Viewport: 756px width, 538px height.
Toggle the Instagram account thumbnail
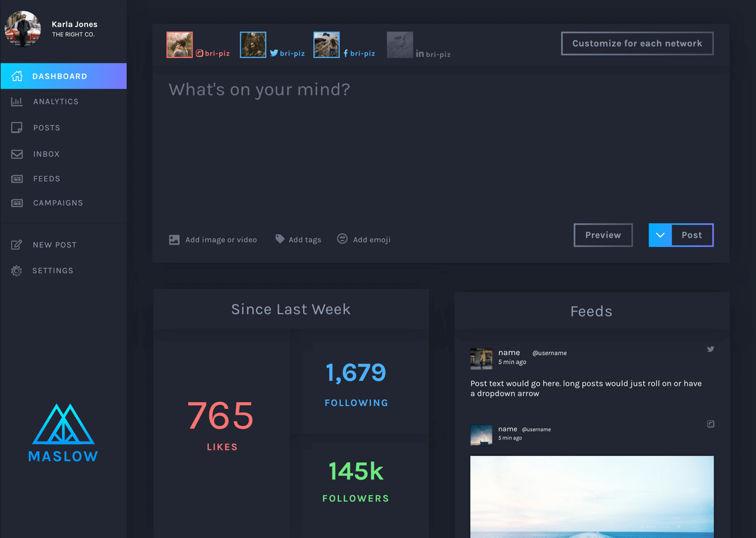pos(179,45)
